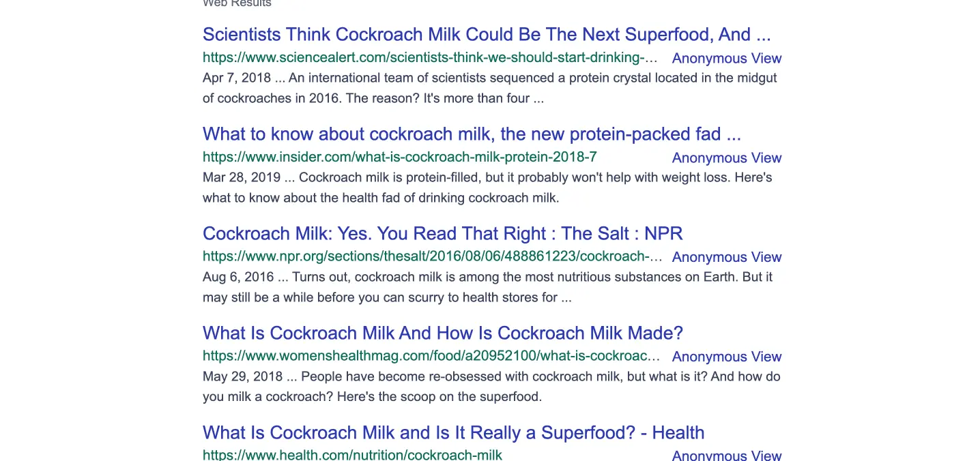The height and width of the screenshot is (461, 980).
Task: Open the NPR "The Salt" cockroach milk headline
Action: pos(442,234)
